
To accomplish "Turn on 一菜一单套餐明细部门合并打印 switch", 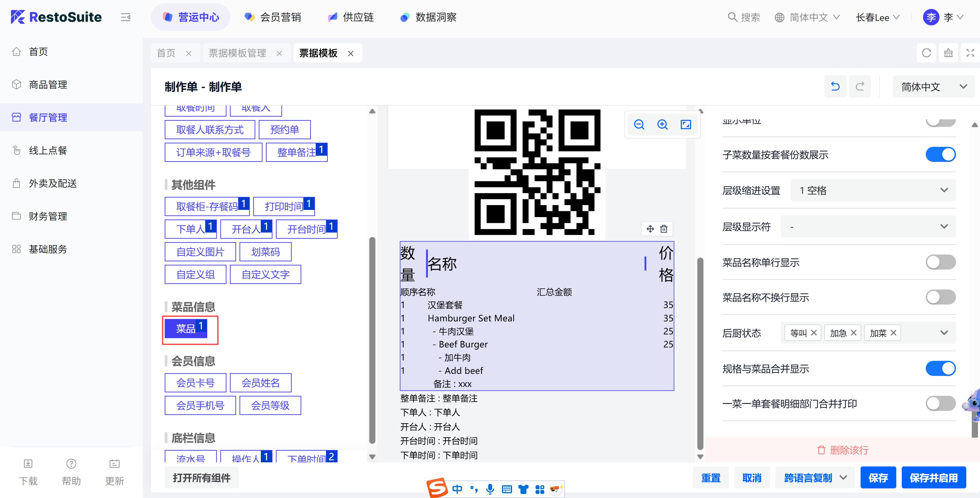I will pos(940,404).
